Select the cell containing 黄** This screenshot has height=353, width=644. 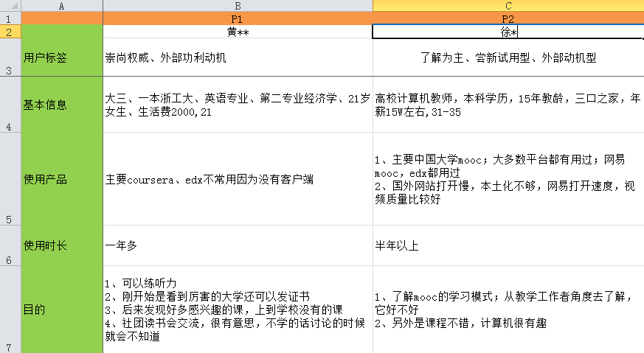(x=237, y=32)
